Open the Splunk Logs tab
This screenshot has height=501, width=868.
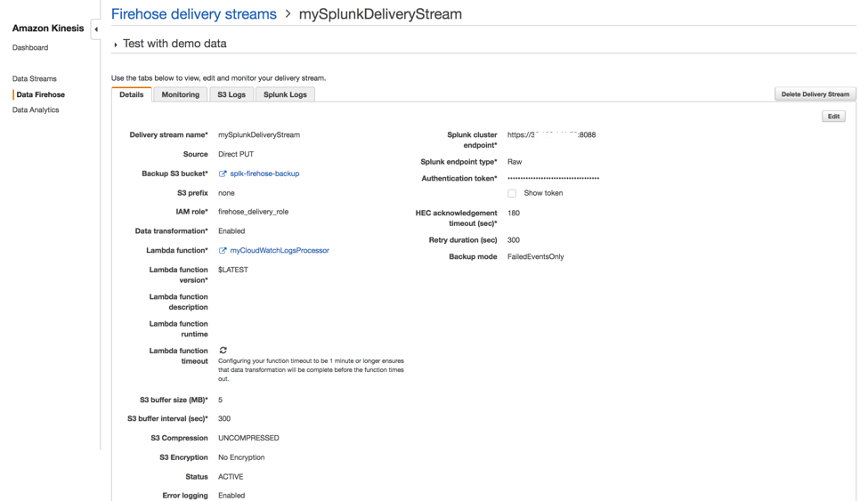(285, 94)
